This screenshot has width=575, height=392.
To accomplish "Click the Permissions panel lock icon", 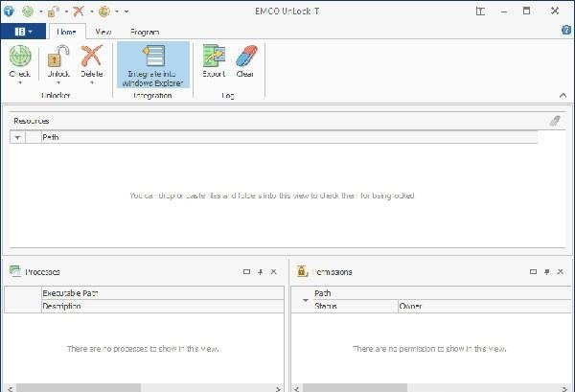I will tap(302, 271).
